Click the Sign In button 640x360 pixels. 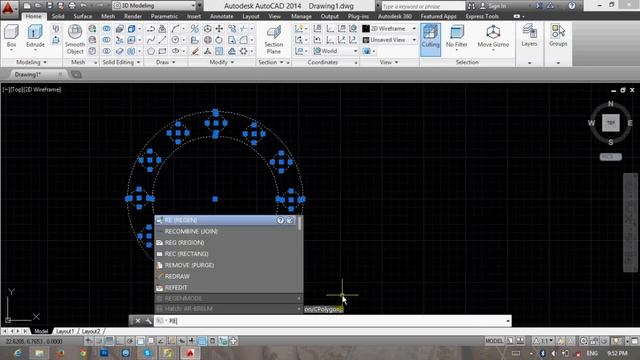(x=493, y=6)
